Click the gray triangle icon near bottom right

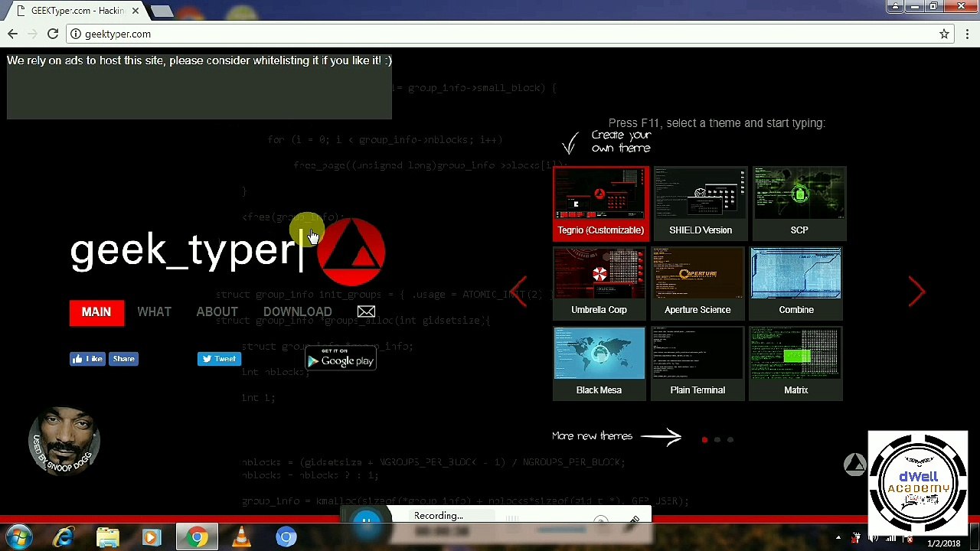(x=854, y=465)
